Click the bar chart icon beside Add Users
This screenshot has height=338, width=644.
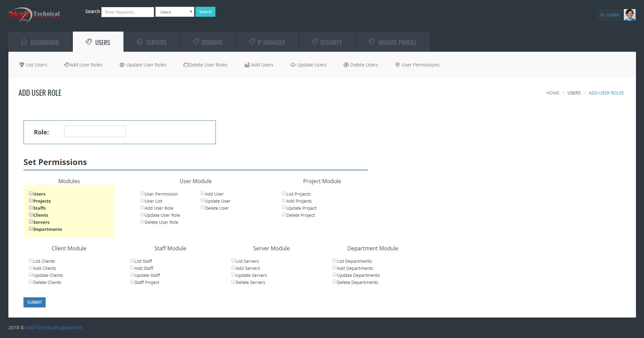coord(247,65)
